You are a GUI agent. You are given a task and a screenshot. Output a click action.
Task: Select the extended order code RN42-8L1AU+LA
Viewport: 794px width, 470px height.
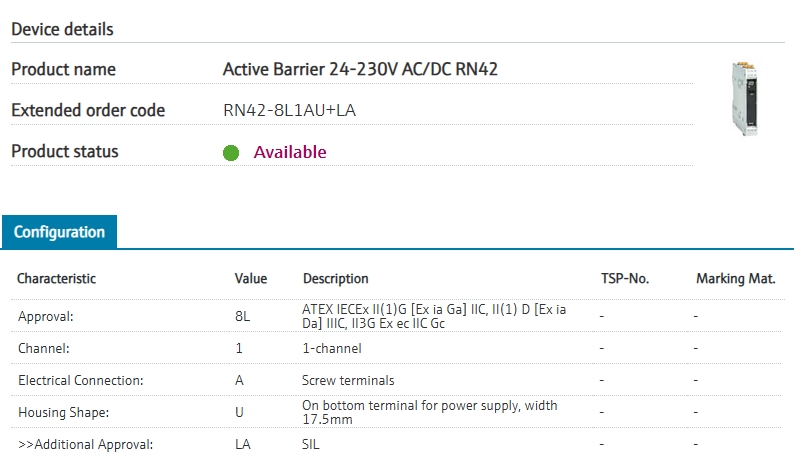coord(289,110)
